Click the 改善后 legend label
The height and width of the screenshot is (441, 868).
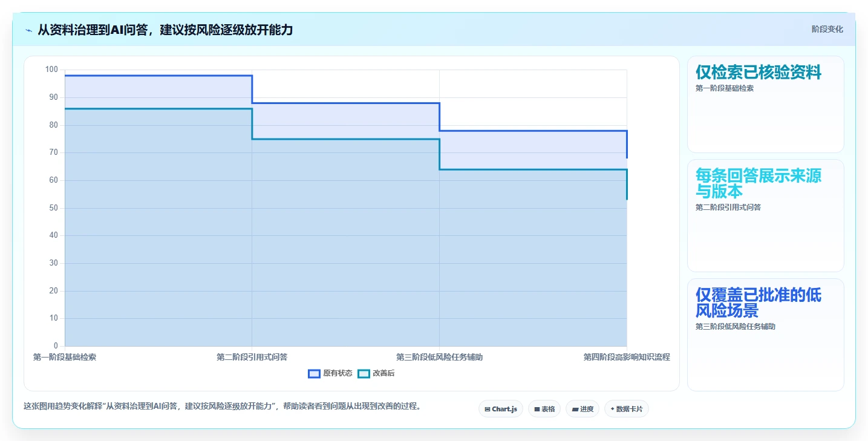point(383,374)
